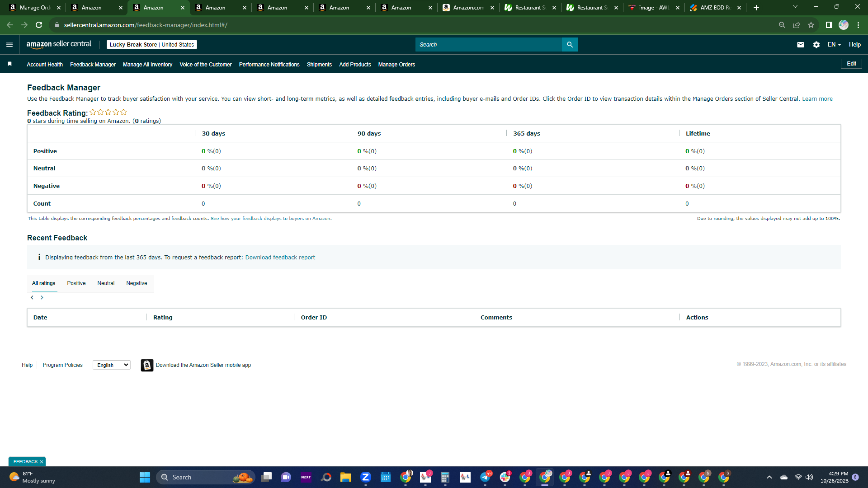This screenshot has height=488, width=868.
Task: Open a new browser tab
Action: click(756, 8)
